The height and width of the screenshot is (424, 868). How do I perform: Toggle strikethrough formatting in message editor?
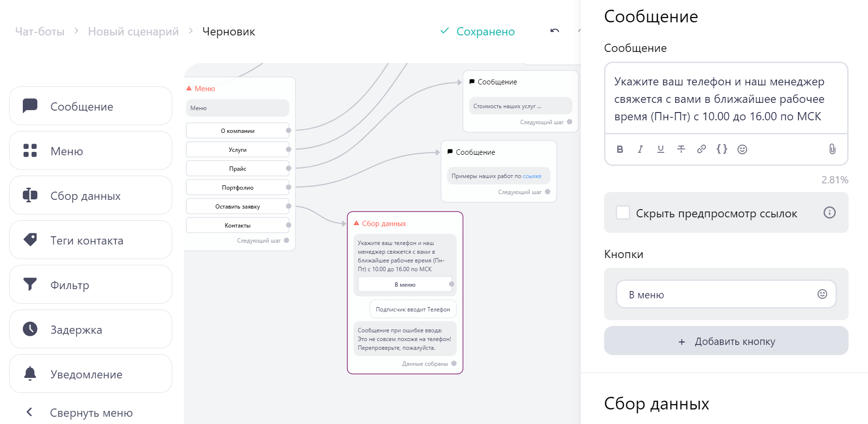tap(681, 149)
